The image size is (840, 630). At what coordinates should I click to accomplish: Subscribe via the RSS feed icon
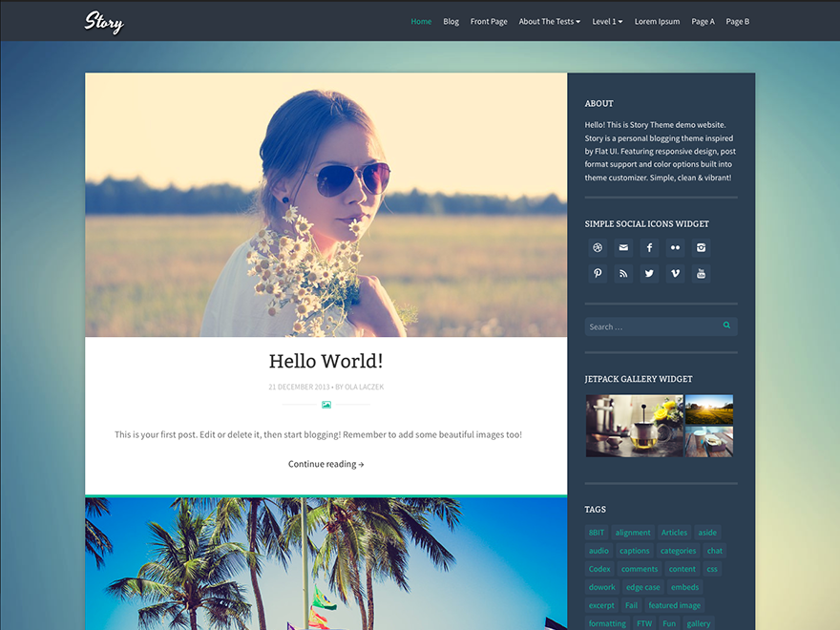pos(622,273)
